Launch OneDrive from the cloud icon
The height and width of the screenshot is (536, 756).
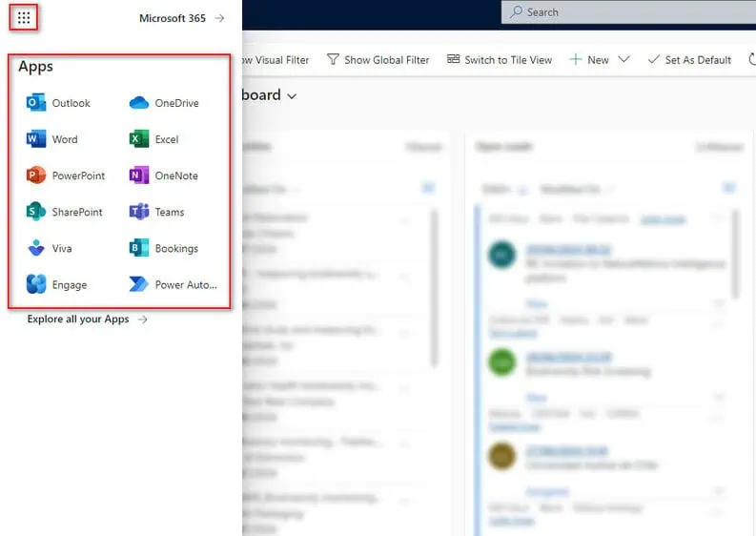click(x=139, y=103)
